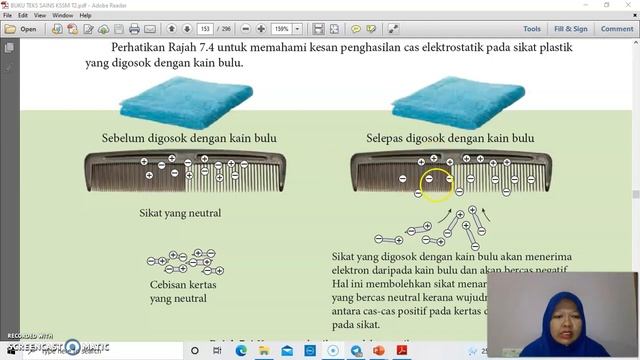The height and width of the screenshot is (360, 640).
Task: Click the zoom percentage field 159%
Action: [x=282, y=29]
